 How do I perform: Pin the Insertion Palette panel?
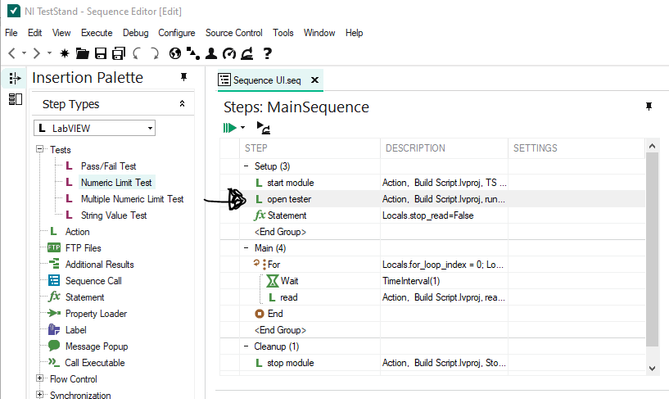(184, 77)
